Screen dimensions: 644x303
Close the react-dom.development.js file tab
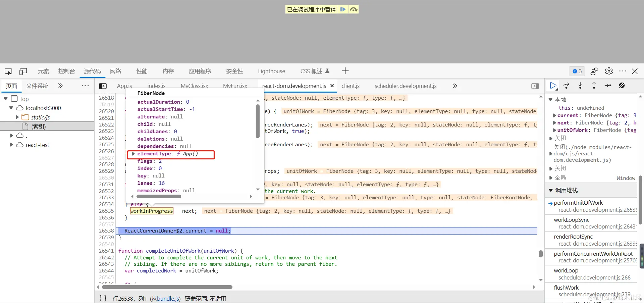tap(332, 86)
